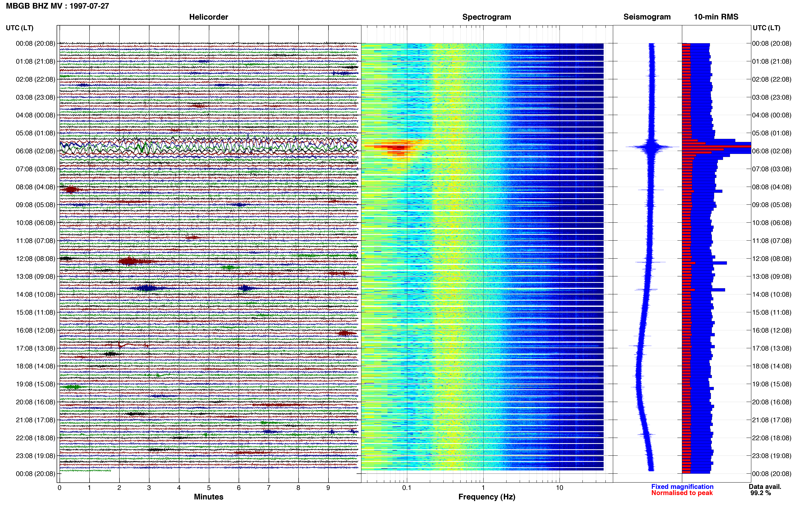The image size is (812, 508).
Task: Click the 'Data avail.' label
Action: [x=765, y=486]
